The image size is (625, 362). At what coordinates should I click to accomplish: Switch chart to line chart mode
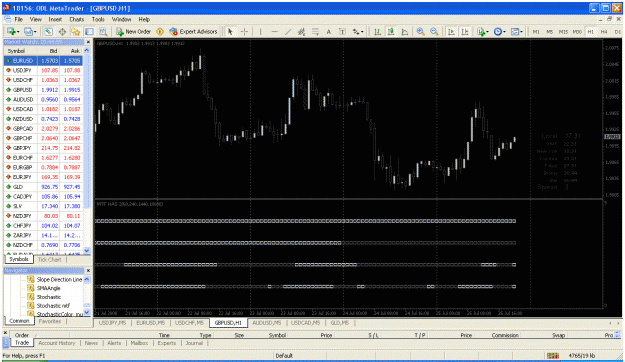[405, 31]
